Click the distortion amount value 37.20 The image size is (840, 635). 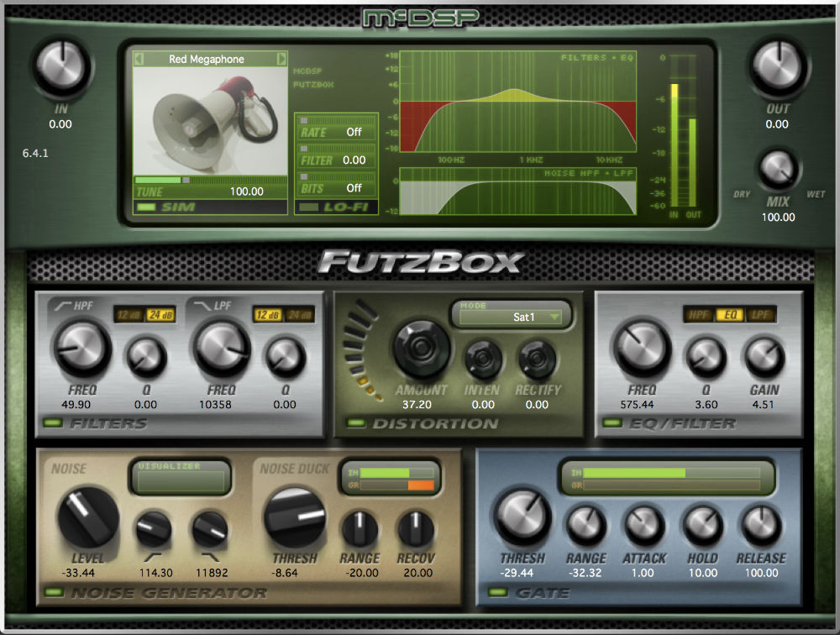click(x=417, y=405)
